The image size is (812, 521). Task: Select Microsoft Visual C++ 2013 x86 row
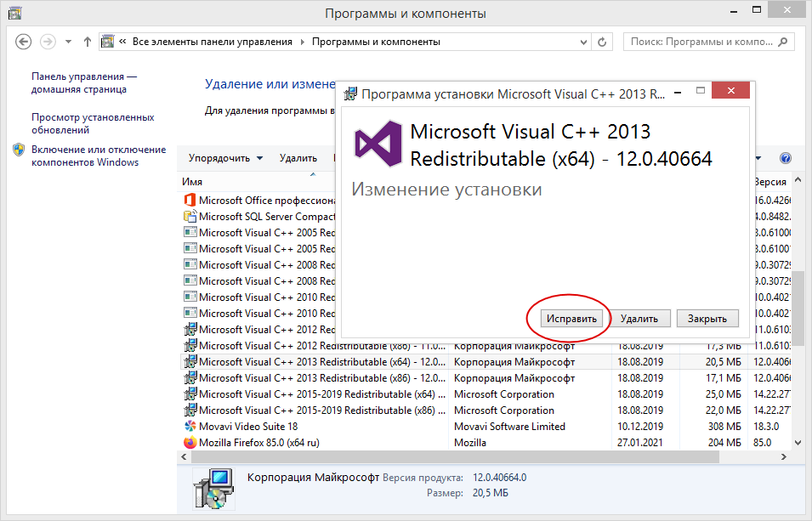pos(485,378)
